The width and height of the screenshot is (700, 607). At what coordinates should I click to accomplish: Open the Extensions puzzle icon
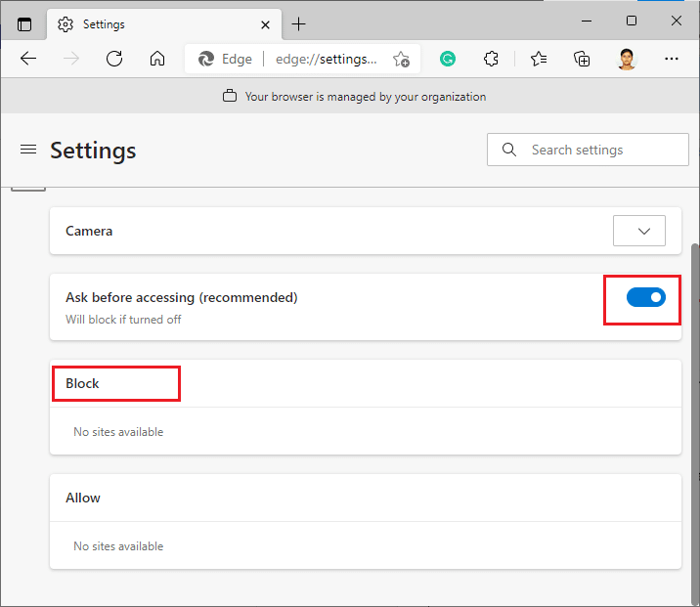pyautogui.click(x=491, y=59)
